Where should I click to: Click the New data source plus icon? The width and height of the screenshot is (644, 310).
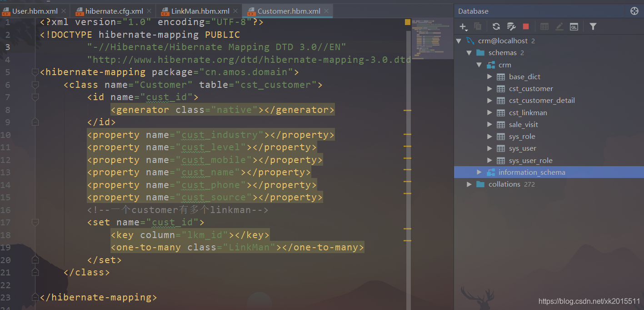coord(463,26)
